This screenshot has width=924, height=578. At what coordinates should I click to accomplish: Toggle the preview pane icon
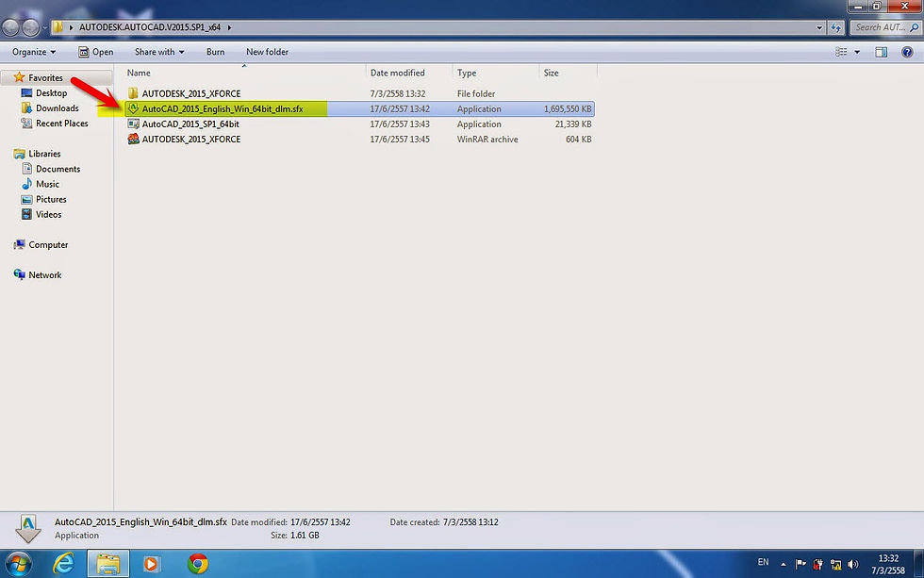pos(881,52)
